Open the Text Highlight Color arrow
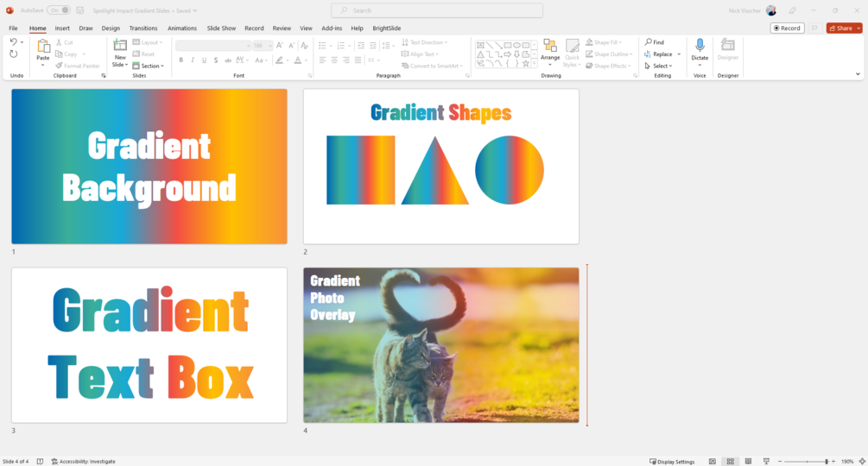Viewport: 868px width, 466px height. tap(288, 60)
